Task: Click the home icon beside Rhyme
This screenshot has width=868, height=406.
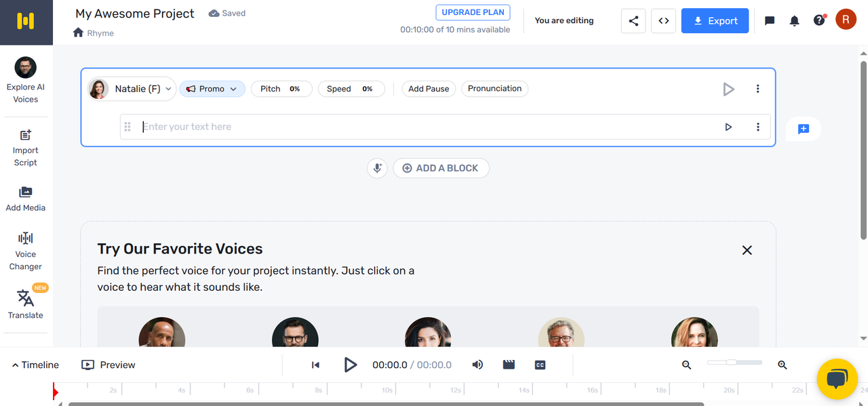Action: pos(79,33)
